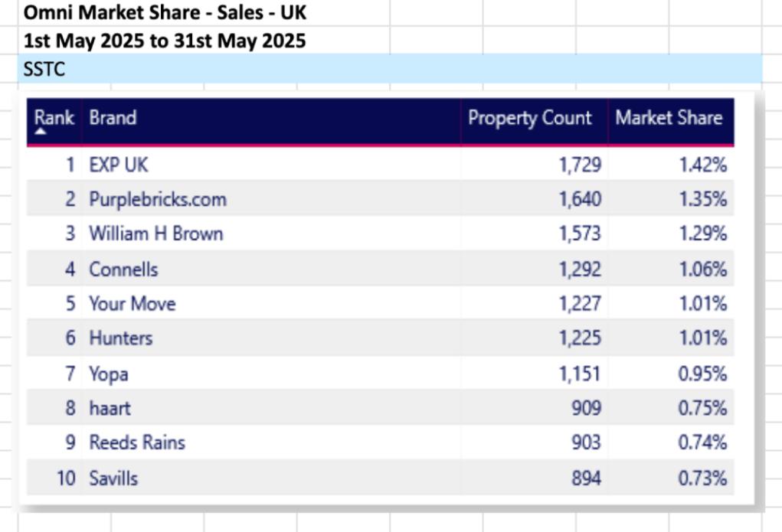Select the 1.42% market share value
This screenshot has height=532, width=782.
coord(702,165)
